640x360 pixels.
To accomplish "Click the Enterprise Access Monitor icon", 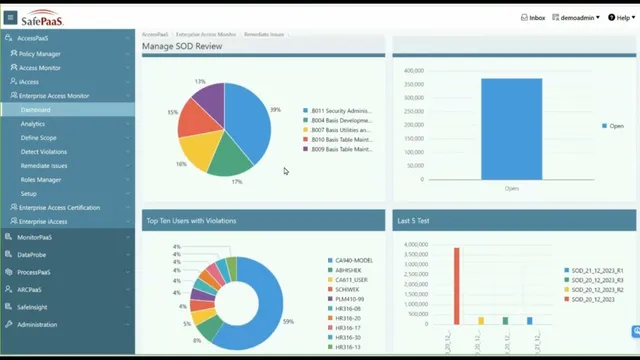I will (14, 96).
